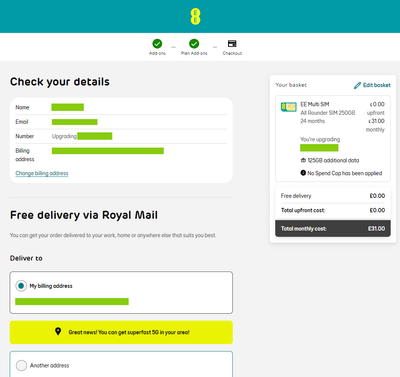The height and width of the screenshot is (377, 400).
Task: Click the 'Your basket' title
Action: pyautogui.click(x=291, y=85)
